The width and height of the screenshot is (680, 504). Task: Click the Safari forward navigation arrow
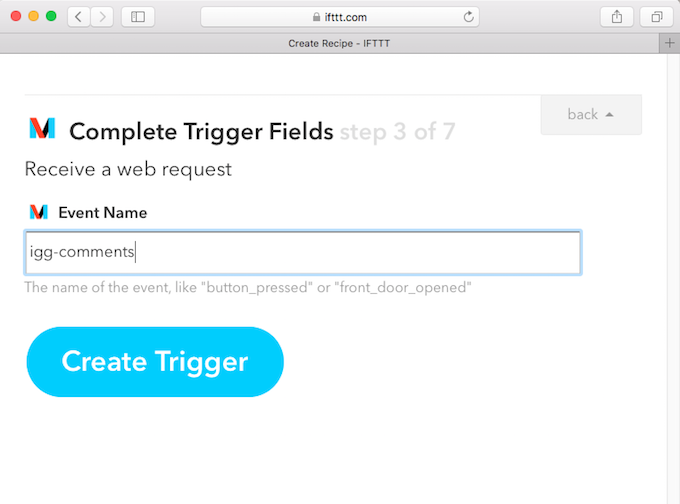[102, 17]
